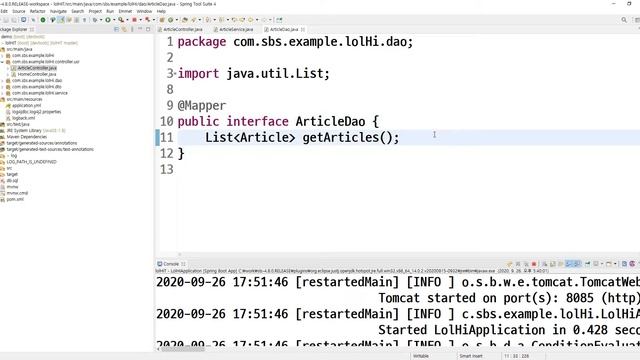This screenshot has width=640, height=360.
Task: Toggle Link with Editor in Package Explorer
Action: coord(124,29)
